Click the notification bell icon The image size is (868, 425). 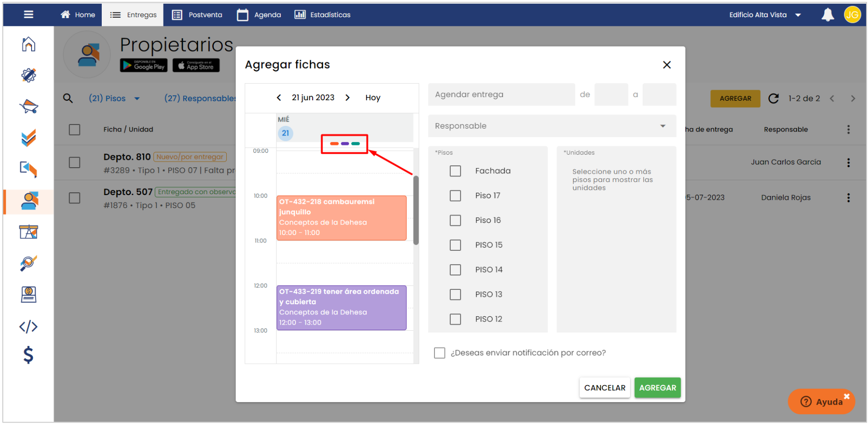(x=828, y=15)
